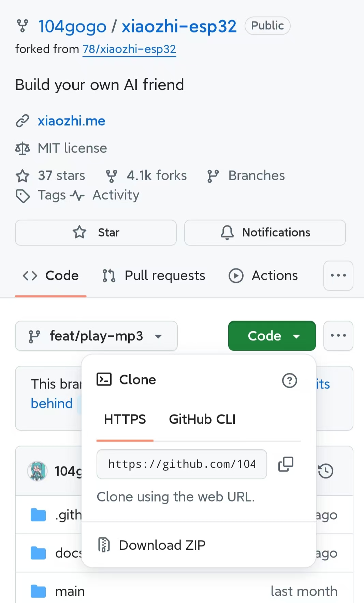The height and width of the screenshot is (603, 364).
Task: Click the link icon beside xiaozhi.me
Action: click(23, 121)
